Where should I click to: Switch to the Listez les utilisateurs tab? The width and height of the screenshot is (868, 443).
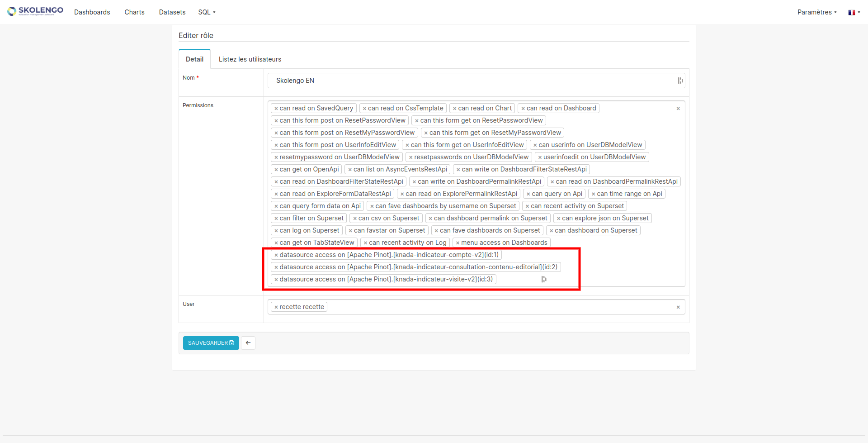(250, 59)
